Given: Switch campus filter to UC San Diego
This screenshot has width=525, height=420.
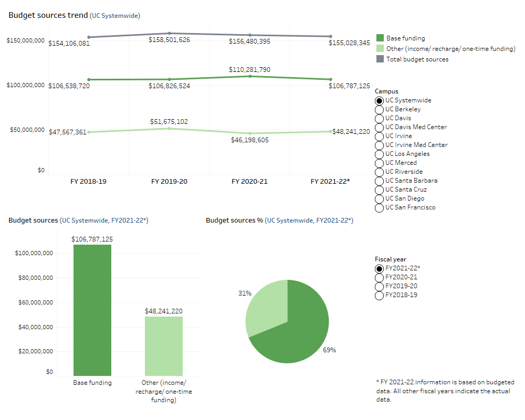Looking at the screenshot, I should [x=379, y=198].
